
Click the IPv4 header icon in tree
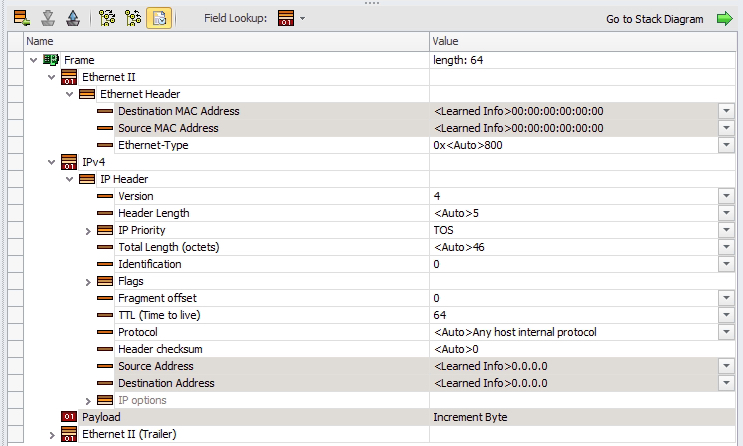(69, 162)
